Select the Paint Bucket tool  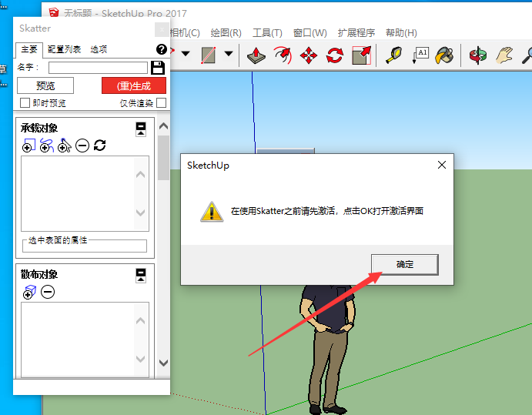point(444,55)
